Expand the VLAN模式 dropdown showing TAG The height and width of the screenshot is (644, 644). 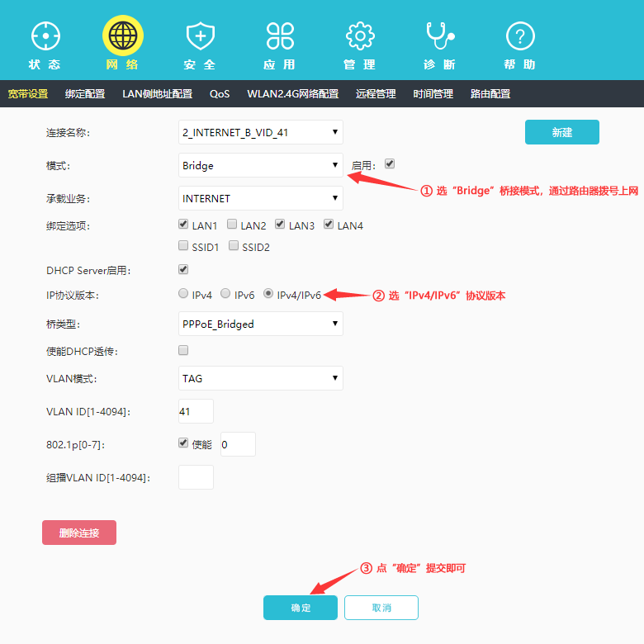coord(261,378)
